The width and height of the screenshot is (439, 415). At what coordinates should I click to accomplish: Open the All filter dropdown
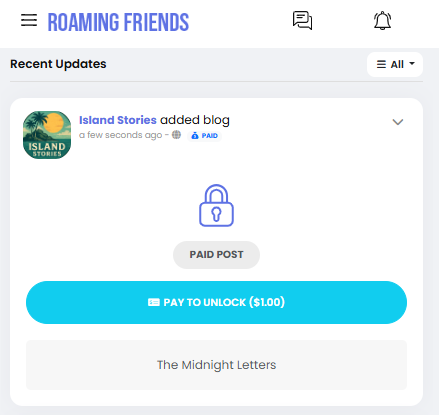(395, 64)
